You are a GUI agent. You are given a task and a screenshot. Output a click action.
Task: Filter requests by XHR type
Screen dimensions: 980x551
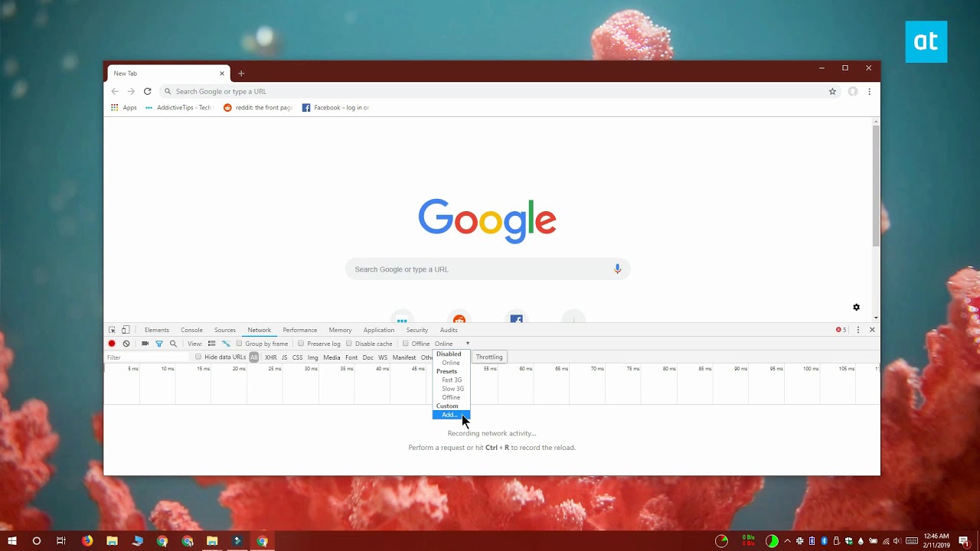click(271, 357)
